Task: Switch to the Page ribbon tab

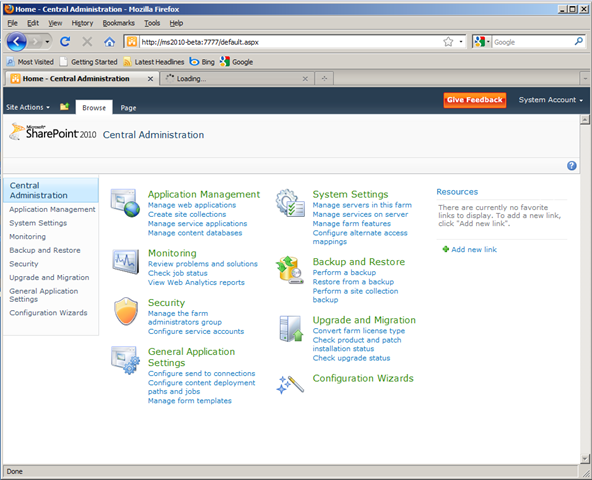Action: point(128,108)
